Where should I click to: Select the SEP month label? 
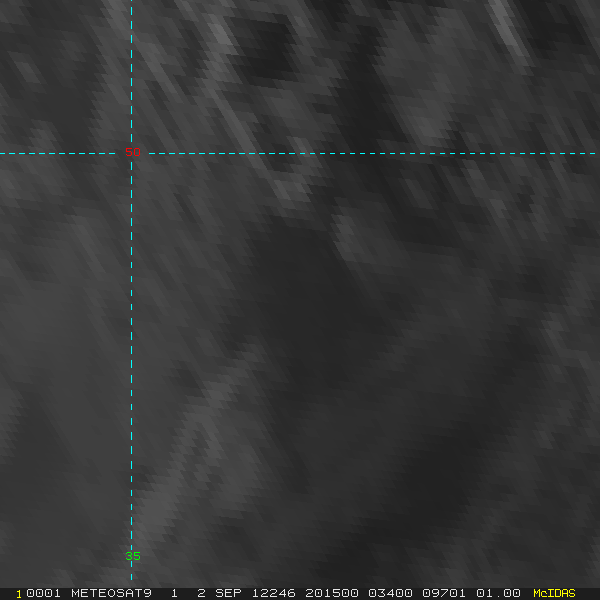click(x=228, y=593)
